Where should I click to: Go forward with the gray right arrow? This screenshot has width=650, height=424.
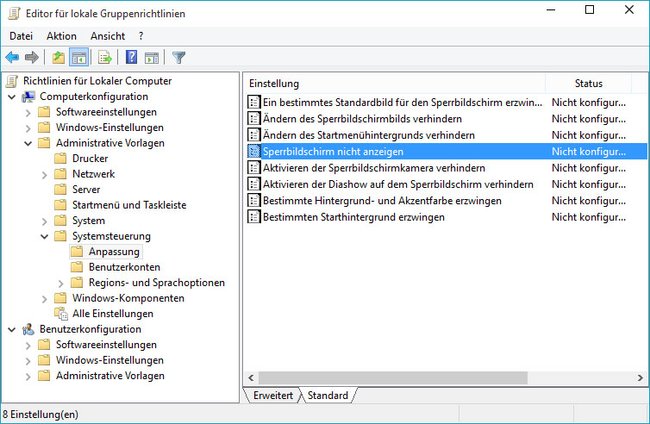(32, 57)
